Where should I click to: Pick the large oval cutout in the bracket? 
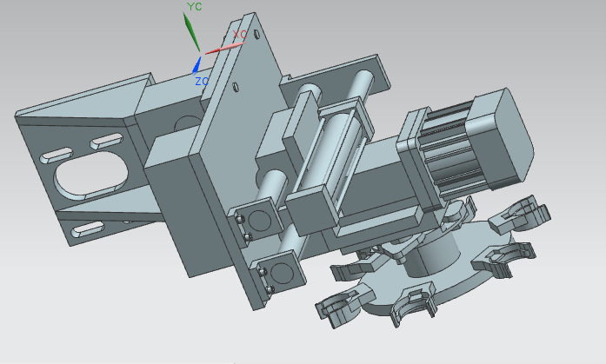(92, 175)
